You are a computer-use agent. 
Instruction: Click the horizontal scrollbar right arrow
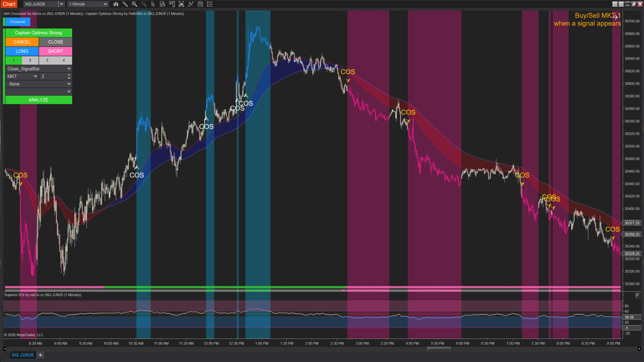coord(639,349)
